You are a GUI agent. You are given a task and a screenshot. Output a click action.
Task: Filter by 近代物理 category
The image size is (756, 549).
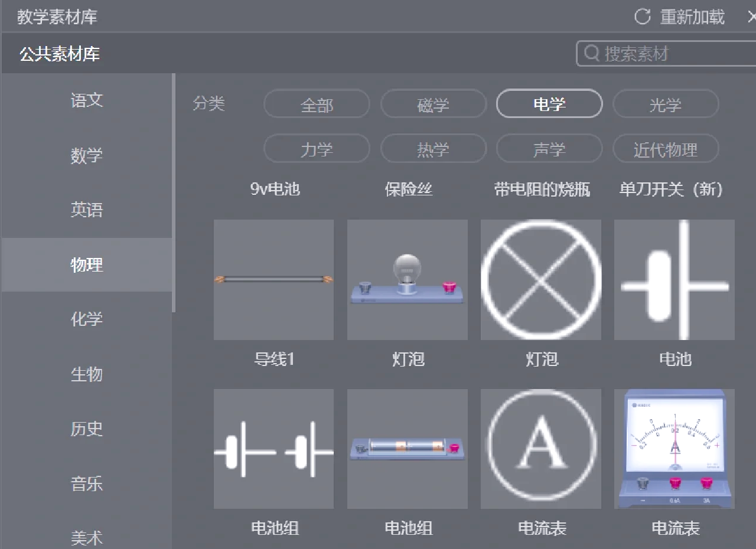pos(666,149)
